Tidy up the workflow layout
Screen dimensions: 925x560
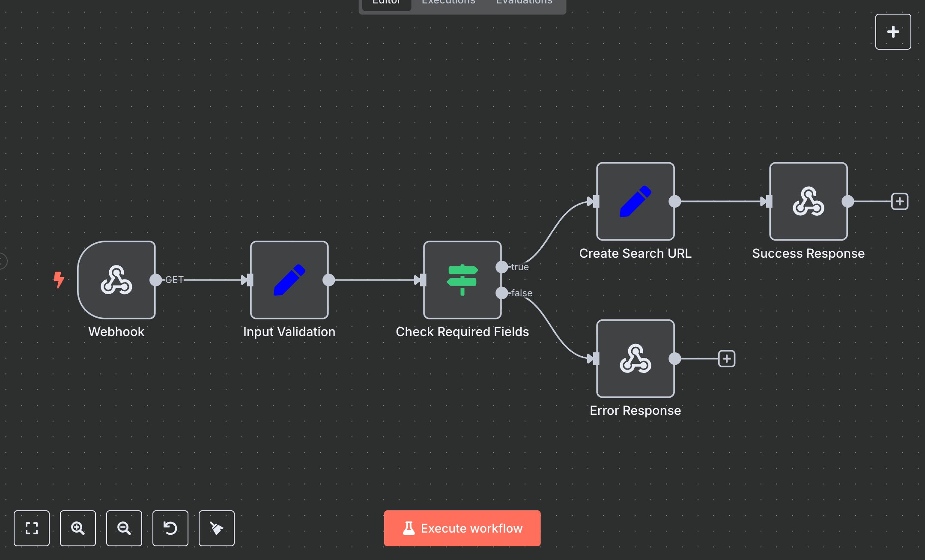(x=217, y=528)
